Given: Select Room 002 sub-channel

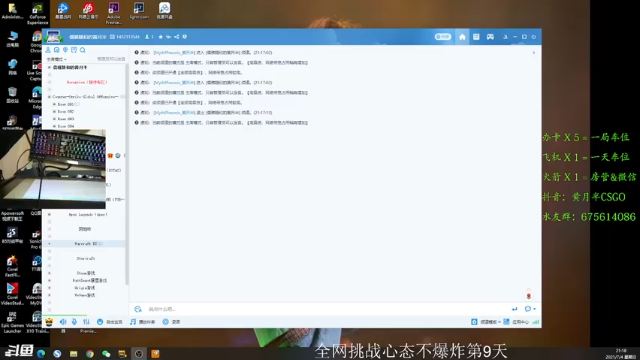Looking at the screenshot, I should (66, 111).
